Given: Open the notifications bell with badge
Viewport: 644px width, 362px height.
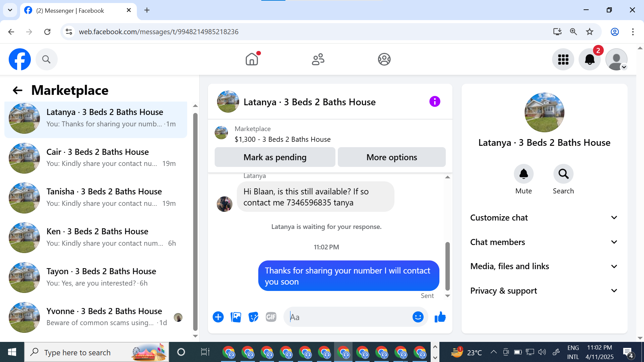Looking at the screenshot, I should click(590, 59).
